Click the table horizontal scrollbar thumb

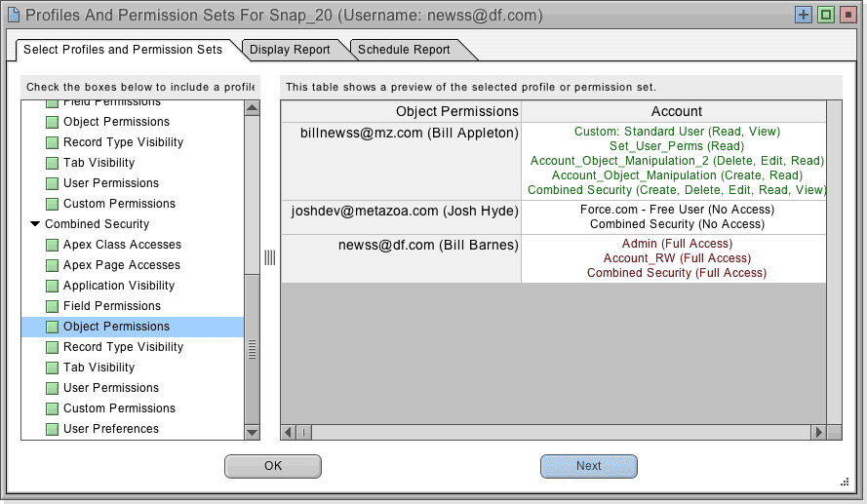pos(304,432)
